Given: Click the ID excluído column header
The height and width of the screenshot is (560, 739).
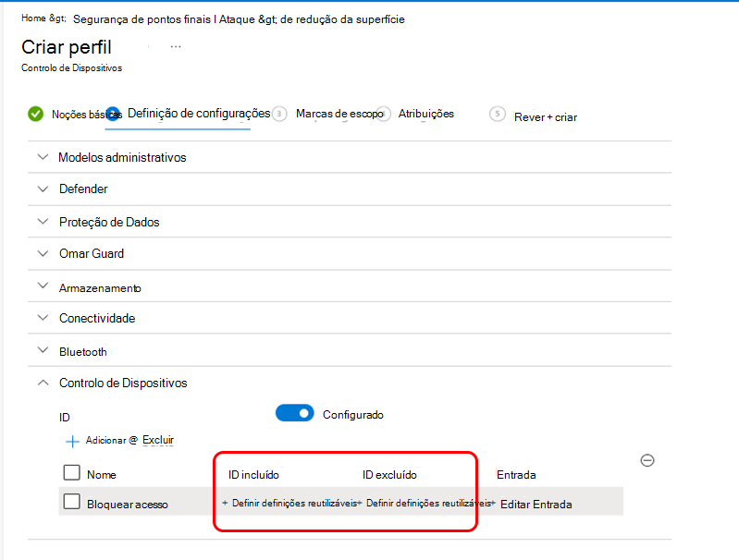Looking at the screenshot, I should click(x=389, y=475).
